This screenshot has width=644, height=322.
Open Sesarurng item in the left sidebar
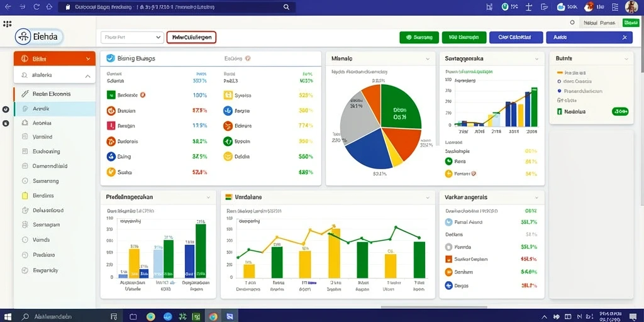click(55, 180)
